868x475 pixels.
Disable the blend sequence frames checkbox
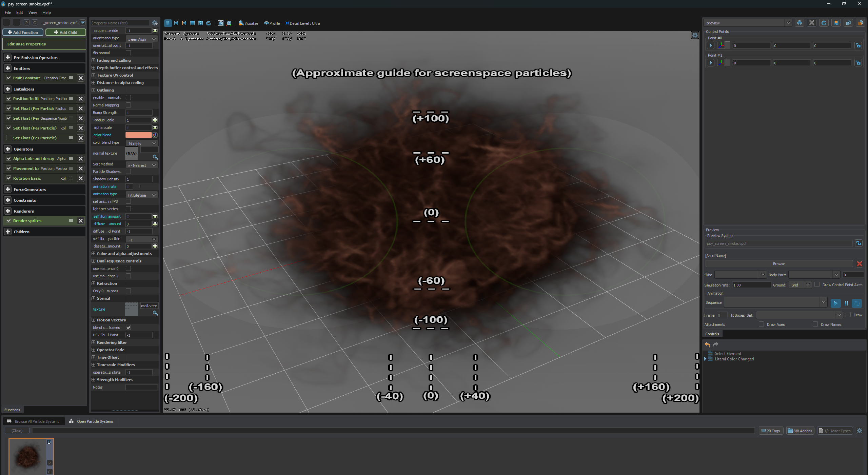(128, 328)
